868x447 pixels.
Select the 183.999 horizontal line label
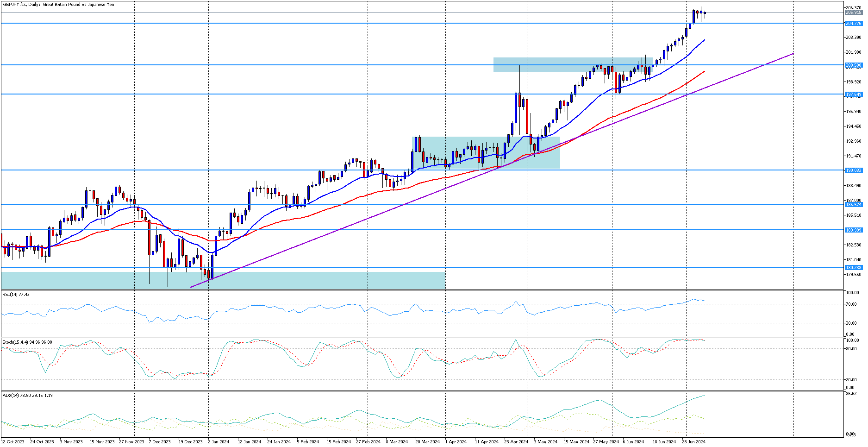(853, 230)
